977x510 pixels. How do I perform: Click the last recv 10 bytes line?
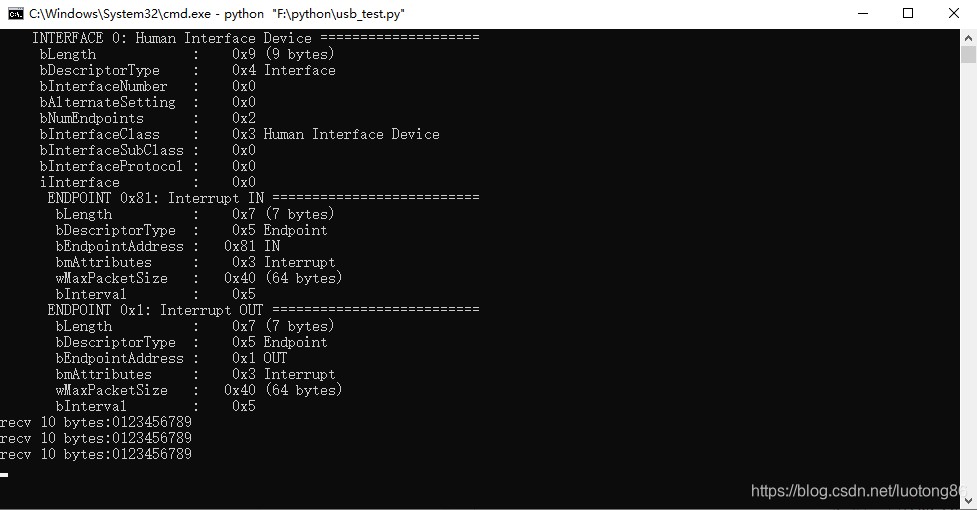pyautogui.click(x=96, y=455)
